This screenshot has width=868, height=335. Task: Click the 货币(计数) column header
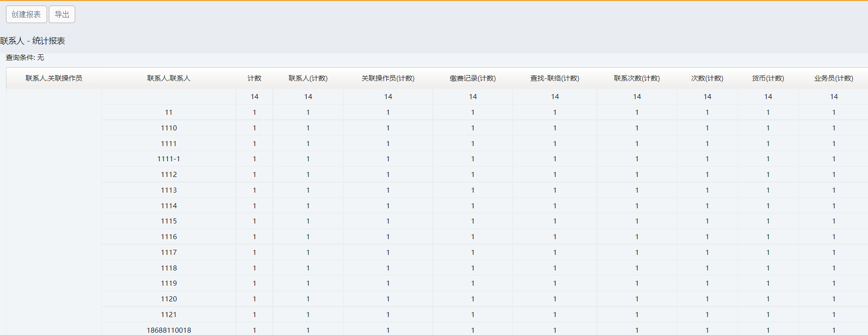tap(768, 78)
